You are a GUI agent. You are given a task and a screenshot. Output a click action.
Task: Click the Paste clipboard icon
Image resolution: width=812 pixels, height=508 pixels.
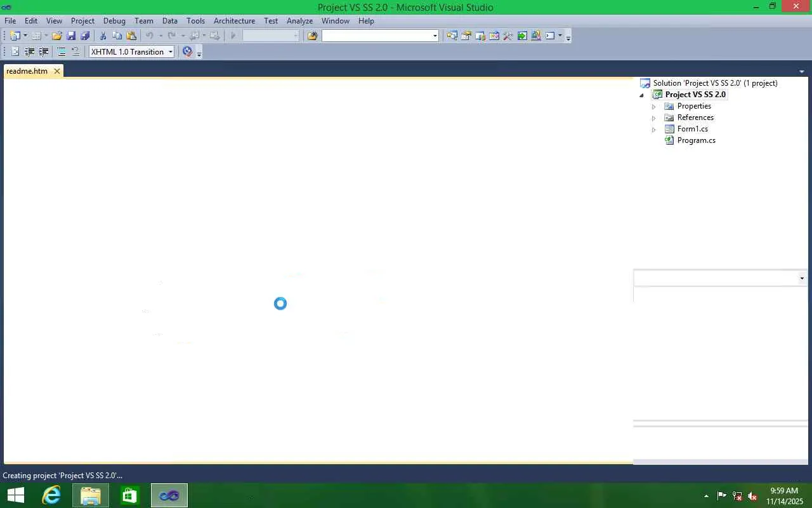(x=131, y=36)
